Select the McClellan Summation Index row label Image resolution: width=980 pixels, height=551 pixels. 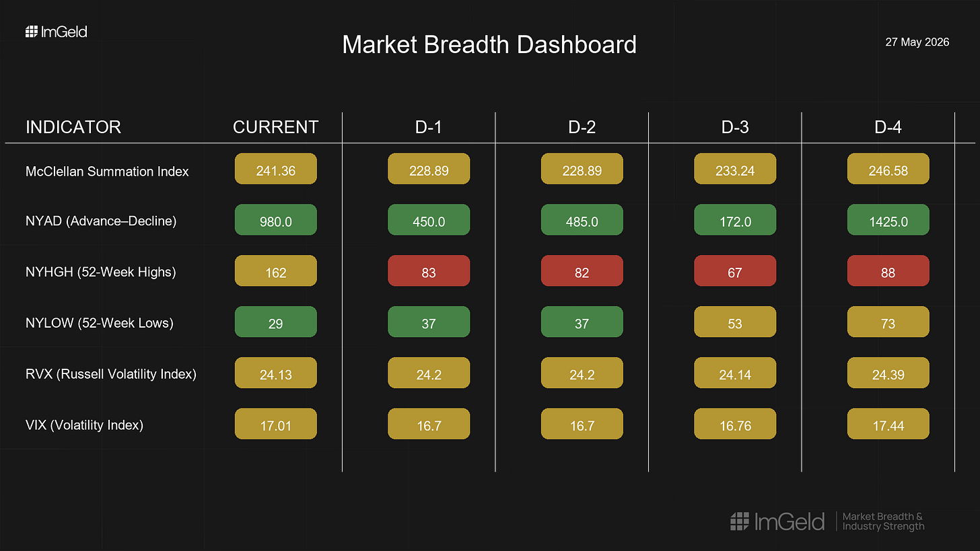click(x=107, y=171)
